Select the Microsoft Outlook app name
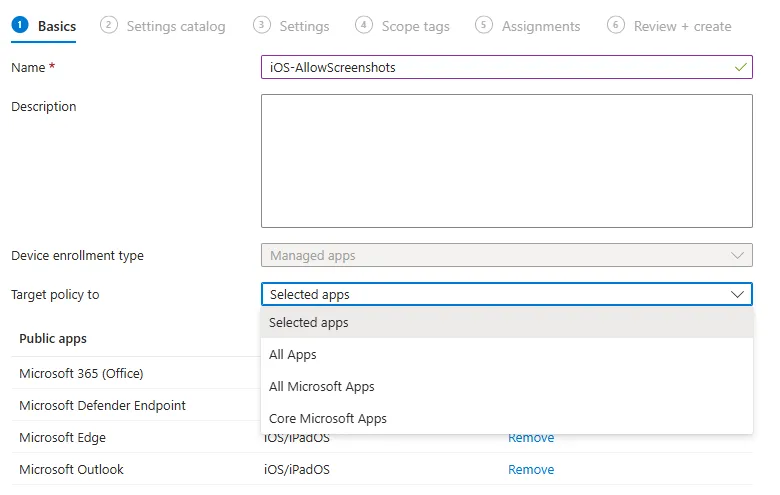The height and width of the screenshot is (495, 780). tap(71, 469)
